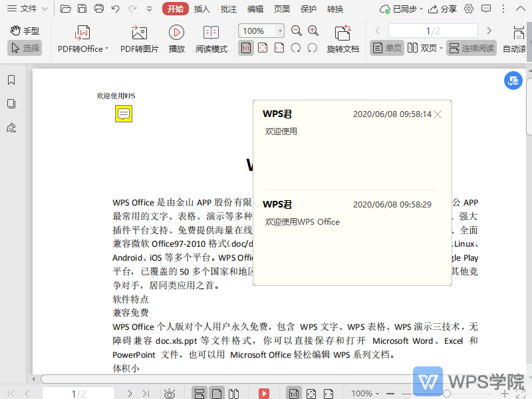Image resolution: width=532 pixels, height=399 pixels.
Task: Switch to 双页 two-page view
Action: [424, 47]
